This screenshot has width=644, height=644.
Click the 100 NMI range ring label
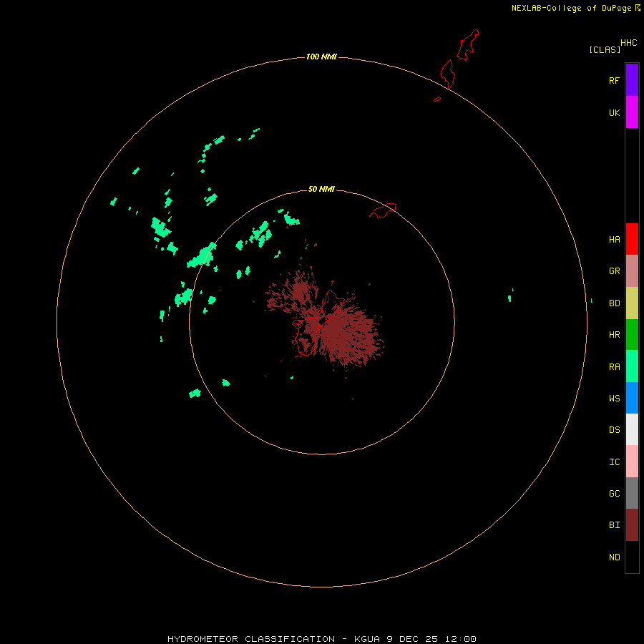point(321,57)
